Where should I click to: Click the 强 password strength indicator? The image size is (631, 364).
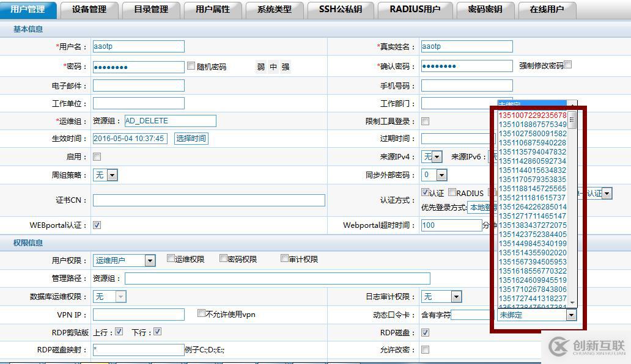(x=286, y=67)
